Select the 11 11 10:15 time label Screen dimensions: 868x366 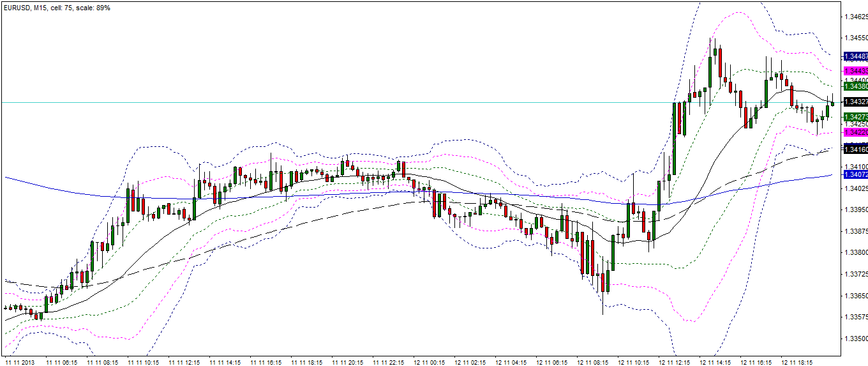click(143, 362)
